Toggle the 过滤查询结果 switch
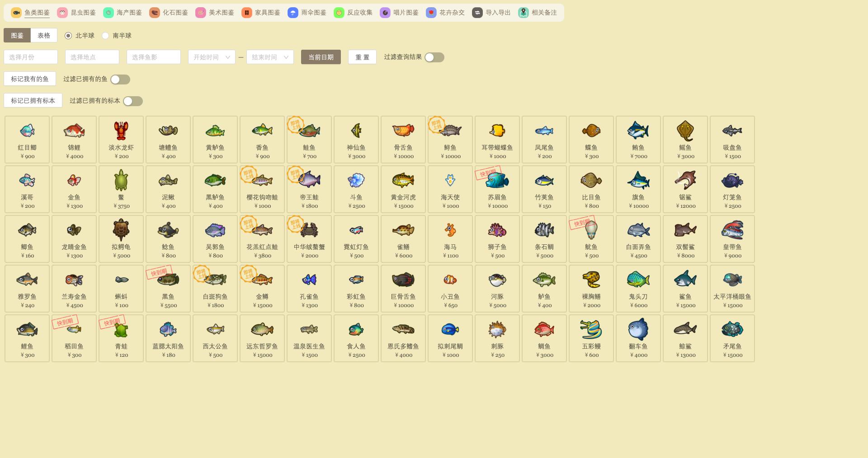This screenshot has height=458, width=868. (434, 57)
